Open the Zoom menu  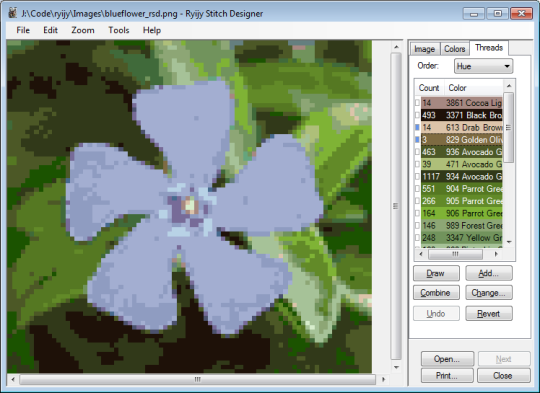tap(83, 30)
